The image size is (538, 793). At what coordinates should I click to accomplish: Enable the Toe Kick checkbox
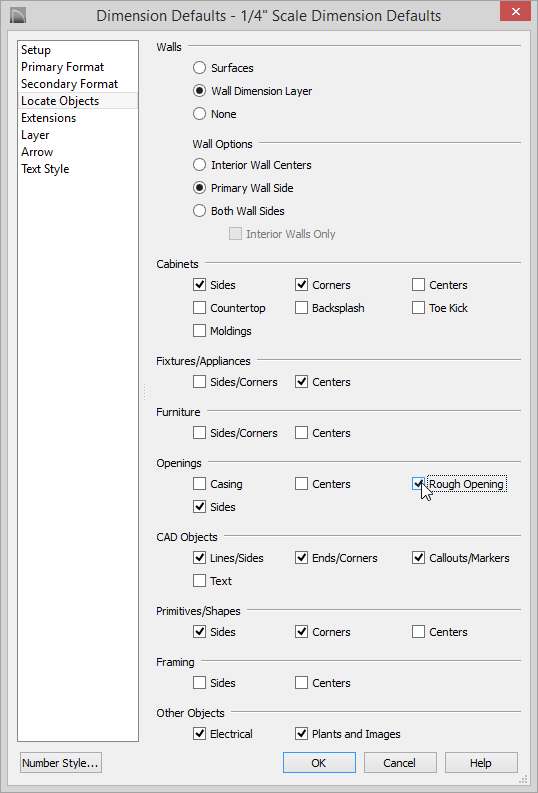(418, 308)
